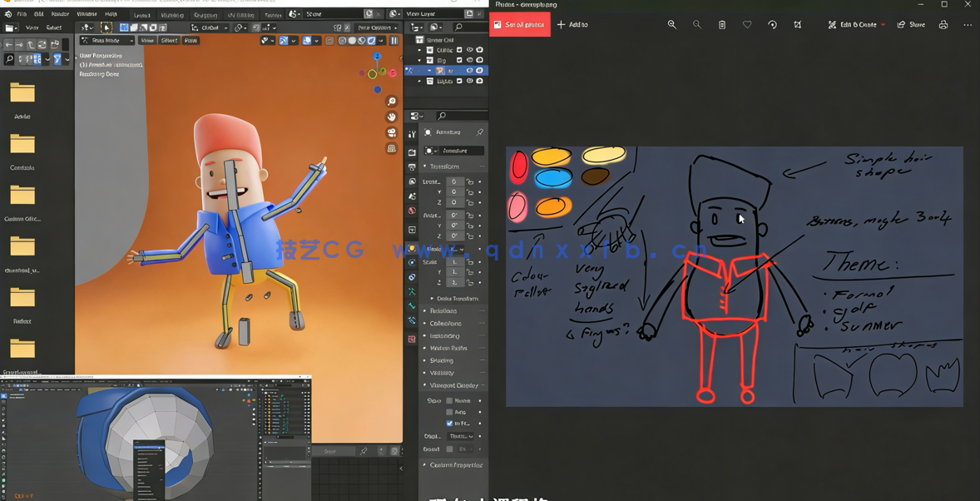The image size is (980, 501).
Task: Switch to the UV Editing workspace tab
Action: [x=240, y=15]
